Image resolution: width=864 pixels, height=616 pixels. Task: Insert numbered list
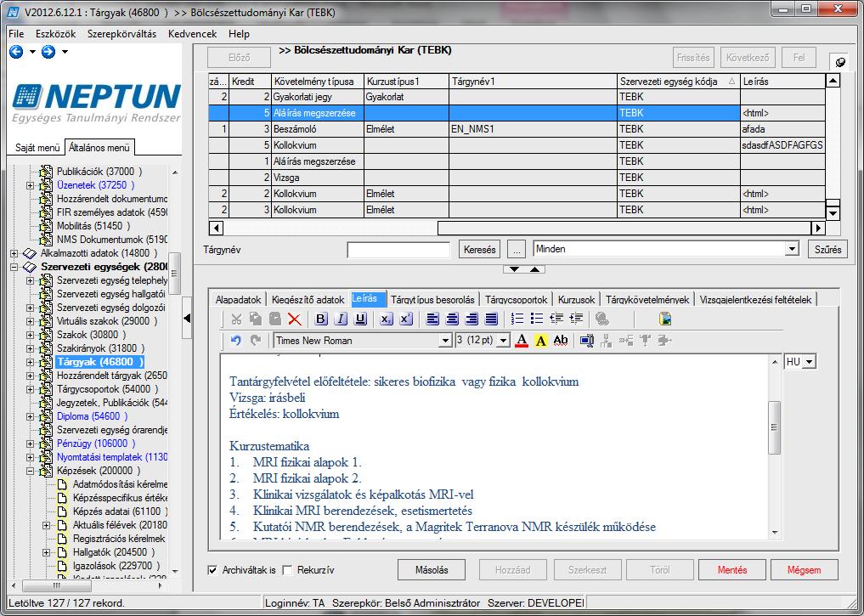coord(517,319)
